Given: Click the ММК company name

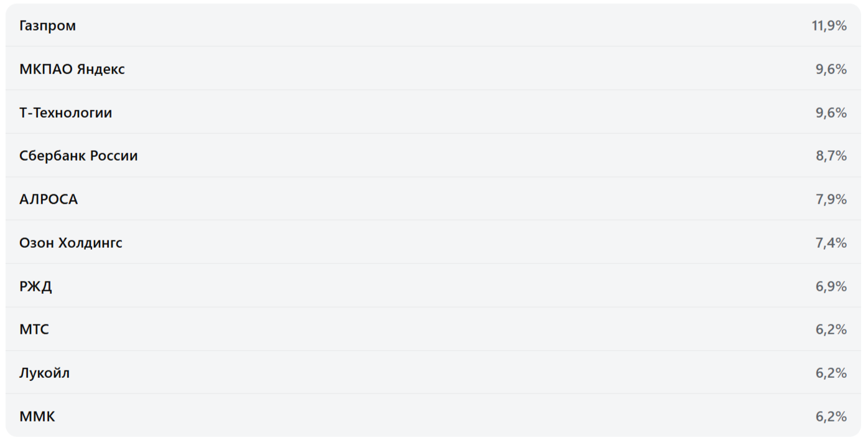Looking at the screenshot, I should click(x=37, y=416).
